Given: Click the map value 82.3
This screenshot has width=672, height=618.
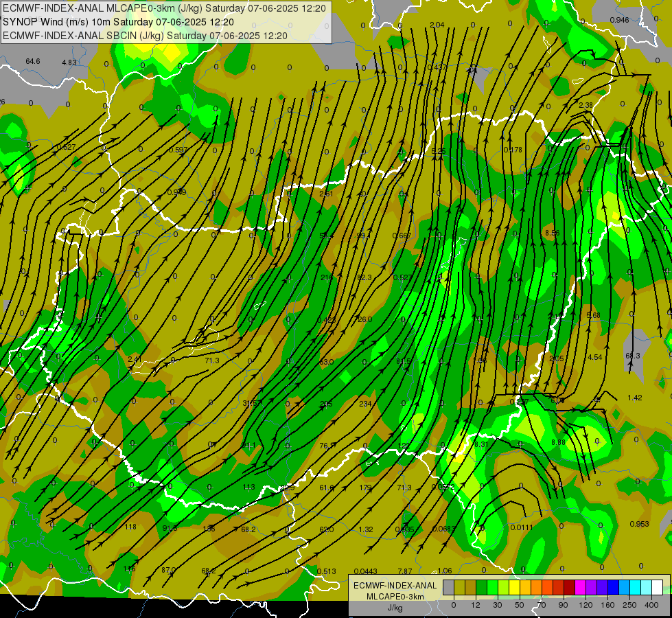Looking at the screenshot, I should click(364, 277).
